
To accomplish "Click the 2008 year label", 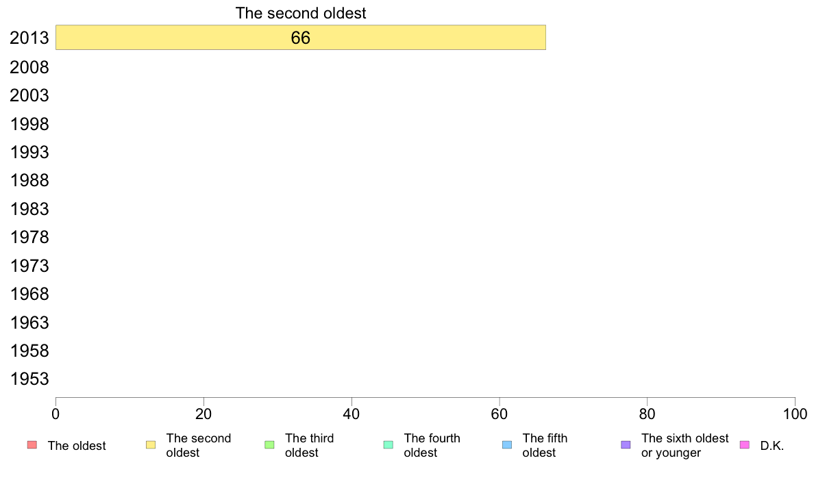I will point(29,68).
